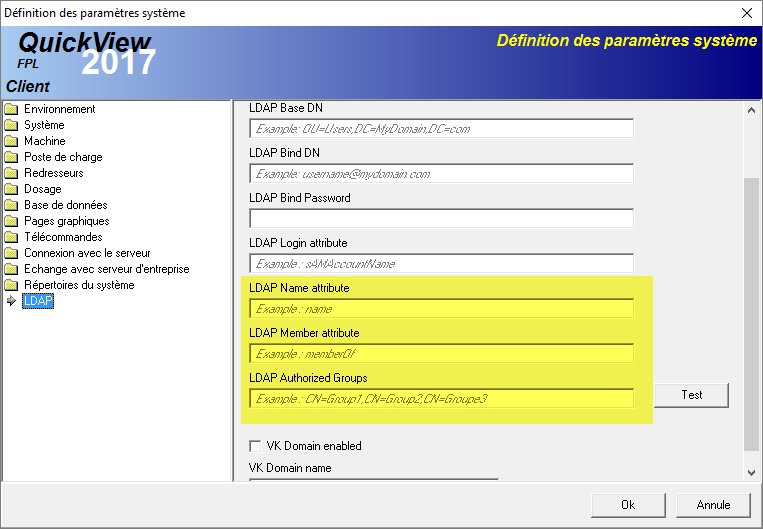Select Dosage in the tree
The height and width of the screenshot is (529, 763).
[x=43, y=189]
